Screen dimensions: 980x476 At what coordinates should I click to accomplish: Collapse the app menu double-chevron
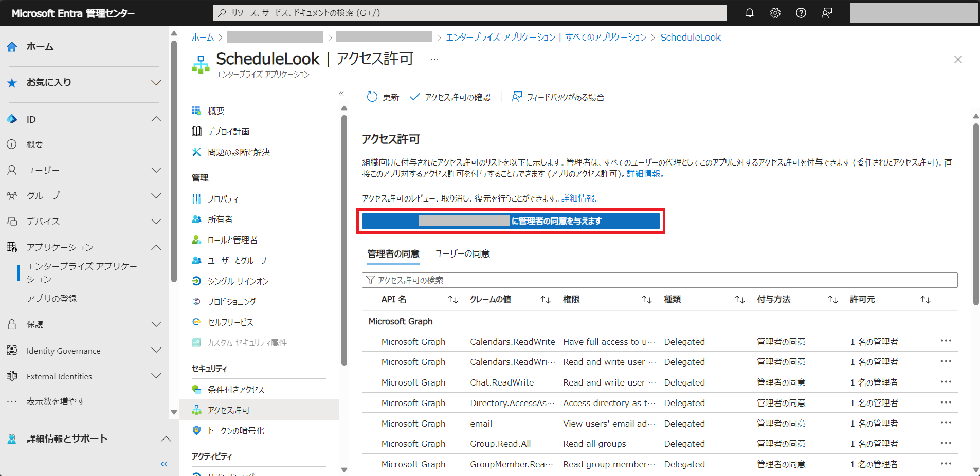(x=341, y=94)
